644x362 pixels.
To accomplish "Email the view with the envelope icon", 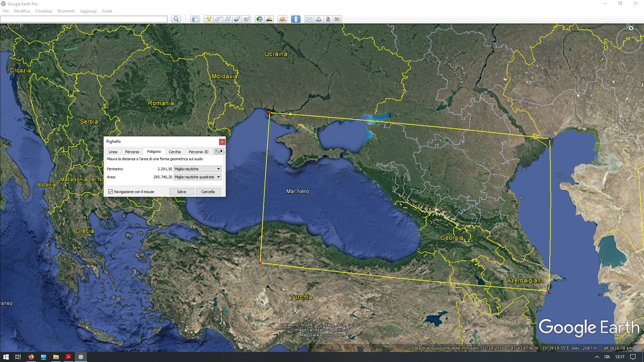I will click(x=309, y=19).
